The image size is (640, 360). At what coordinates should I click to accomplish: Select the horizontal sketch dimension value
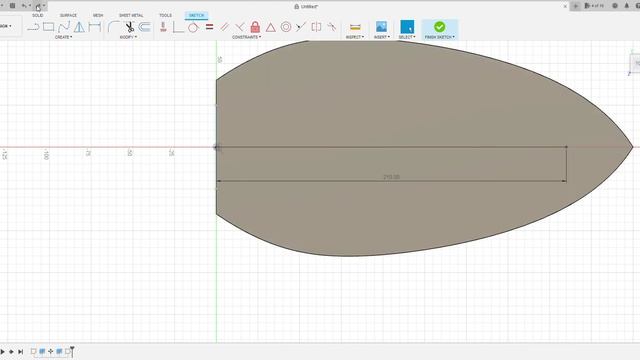click(x=391, y=177)
